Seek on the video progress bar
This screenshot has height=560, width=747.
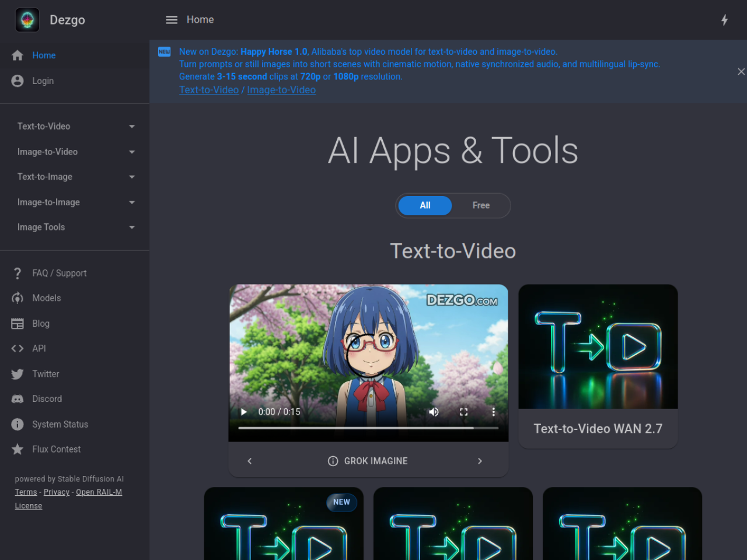[x=368, y=428]
